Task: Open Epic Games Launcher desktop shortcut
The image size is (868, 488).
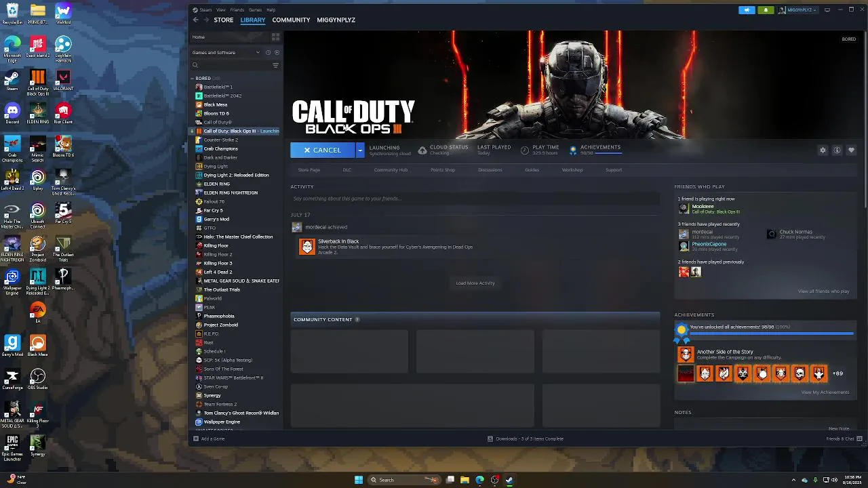Action: (12, 448)
